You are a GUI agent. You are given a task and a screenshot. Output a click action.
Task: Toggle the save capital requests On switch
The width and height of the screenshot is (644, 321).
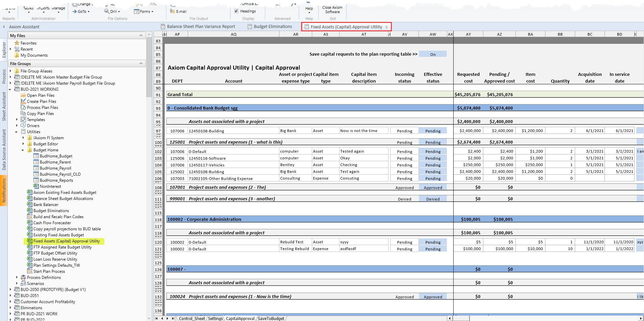[433, 54]
